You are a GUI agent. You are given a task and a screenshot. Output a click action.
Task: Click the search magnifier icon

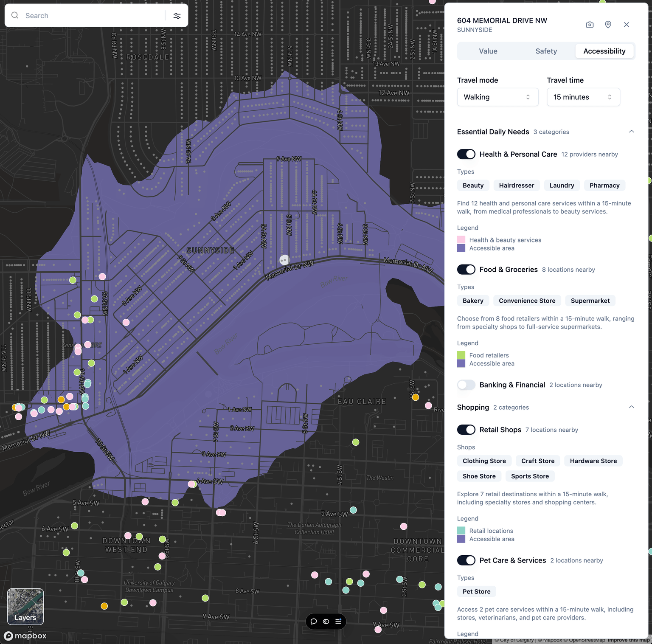pyautogui.click(x=15, y=15)
